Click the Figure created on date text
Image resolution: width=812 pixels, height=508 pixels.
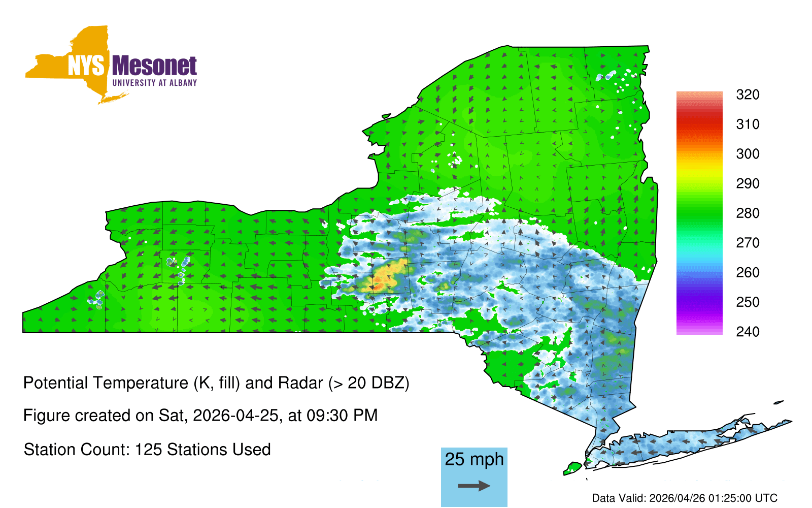coord(200,416)
